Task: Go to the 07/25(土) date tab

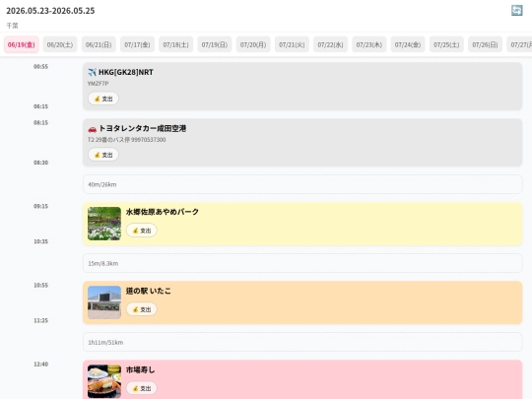Action: 447,44
